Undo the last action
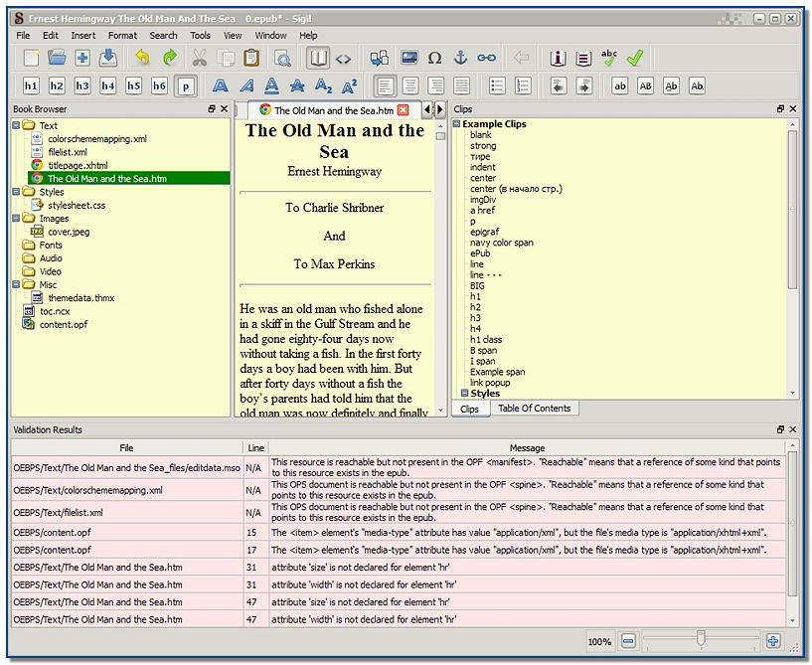 (142, 58)
